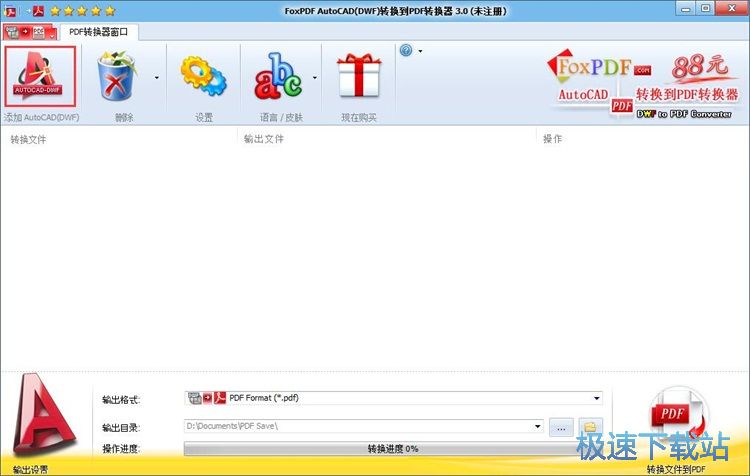
Task: Click the Language/Skin abc icon
Action: [279, 76]
